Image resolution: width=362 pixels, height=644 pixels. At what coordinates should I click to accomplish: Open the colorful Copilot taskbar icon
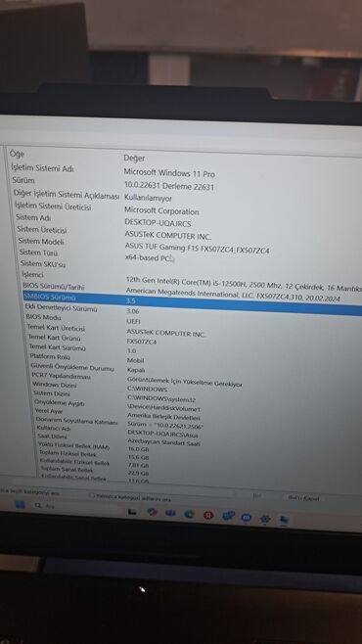[x=152, y=512]
